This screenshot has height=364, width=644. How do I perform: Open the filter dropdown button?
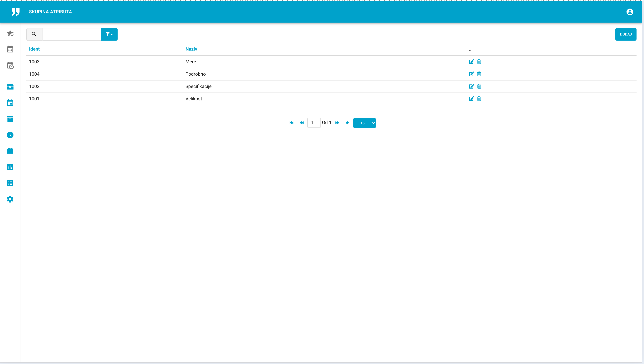pyautogui.click(x=109, y=34)
